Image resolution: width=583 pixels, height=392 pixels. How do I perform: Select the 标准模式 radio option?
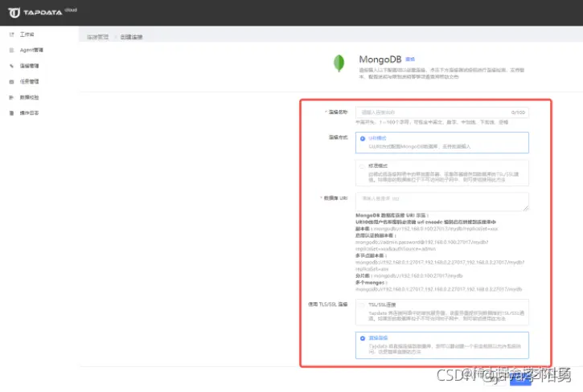point(442,174)
